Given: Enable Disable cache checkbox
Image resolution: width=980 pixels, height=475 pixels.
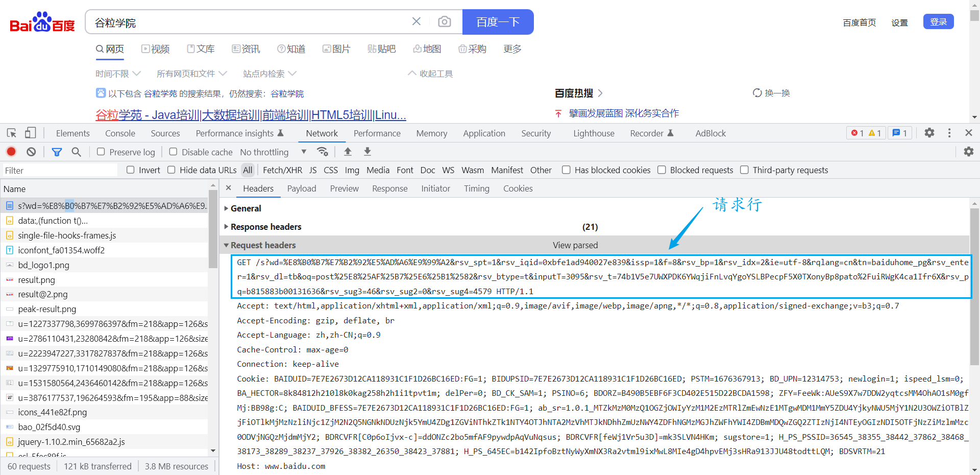Looking at the screenshot, I should tap(174, 152).
